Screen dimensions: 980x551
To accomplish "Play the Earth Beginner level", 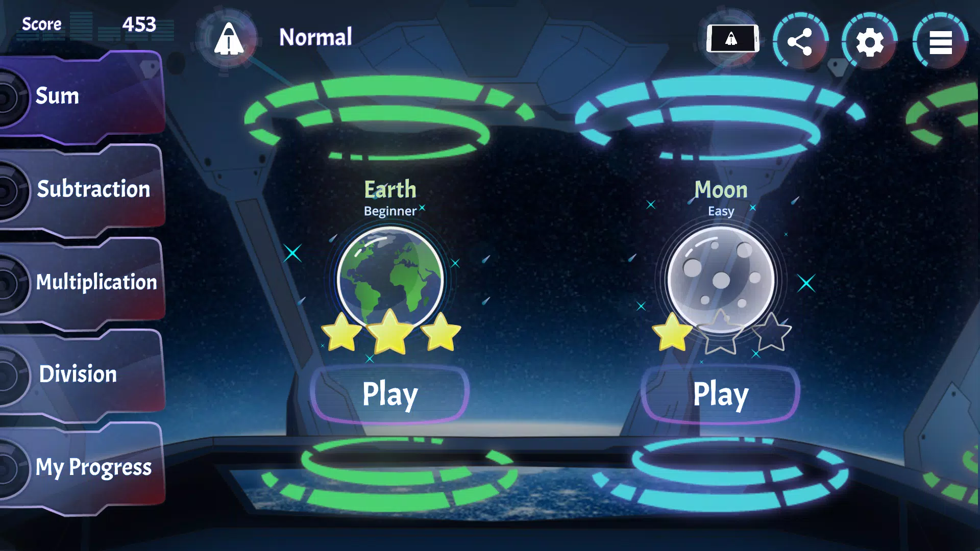I will pyautogui.click(x=390, y=393).
